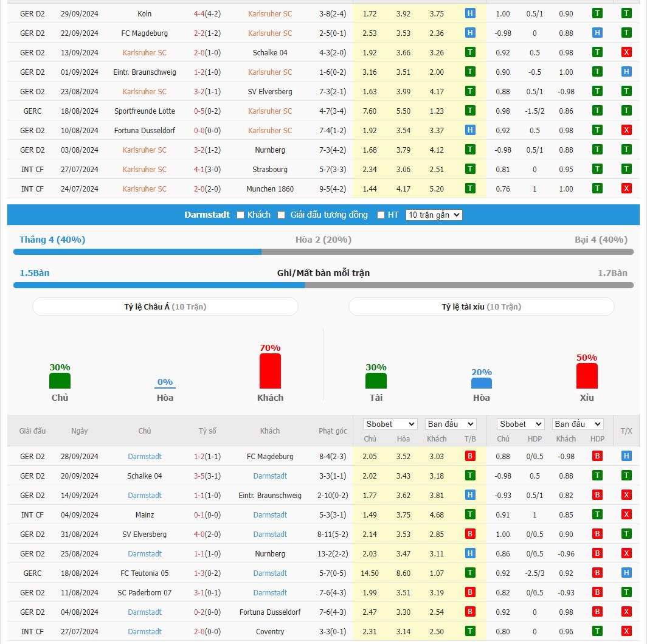647x644 pixels.
Task: Open Karlsruher SC link in FC Magdeburg 22/09 row
Action: click(270, 33)
